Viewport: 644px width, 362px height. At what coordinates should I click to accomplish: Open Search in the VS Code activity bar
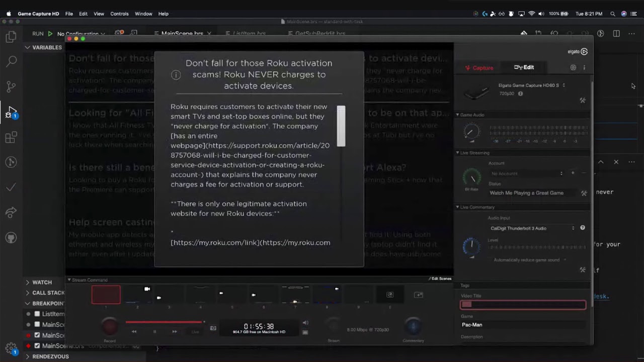(x=11, y=61)
